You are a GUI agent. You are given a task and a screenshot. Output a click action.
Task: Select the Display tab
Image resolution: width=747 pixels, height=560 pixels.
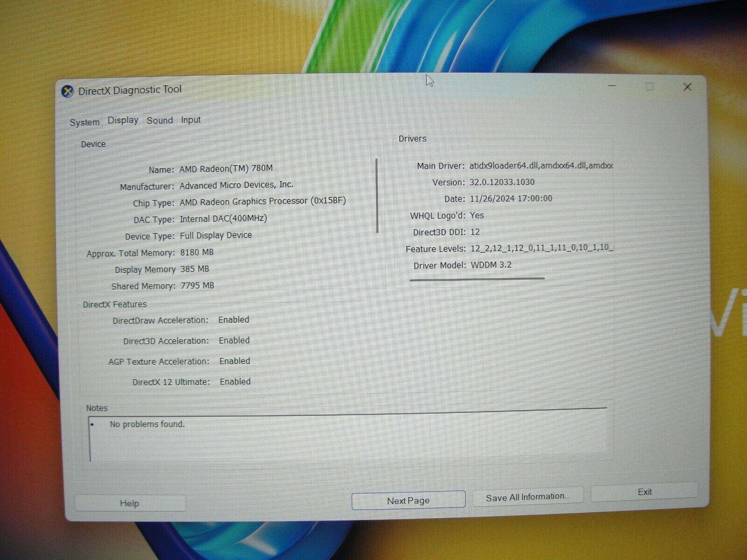point(123,120)
